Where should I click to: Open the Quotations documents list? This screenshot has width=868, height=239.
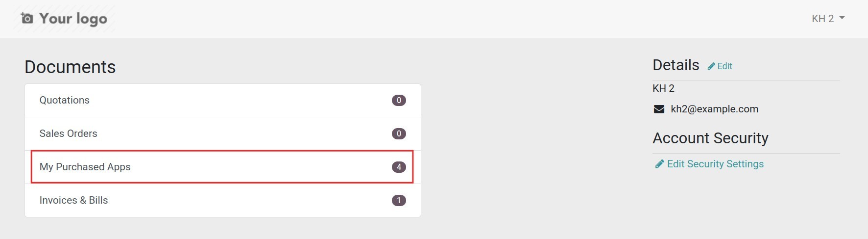tap(65, 100)
